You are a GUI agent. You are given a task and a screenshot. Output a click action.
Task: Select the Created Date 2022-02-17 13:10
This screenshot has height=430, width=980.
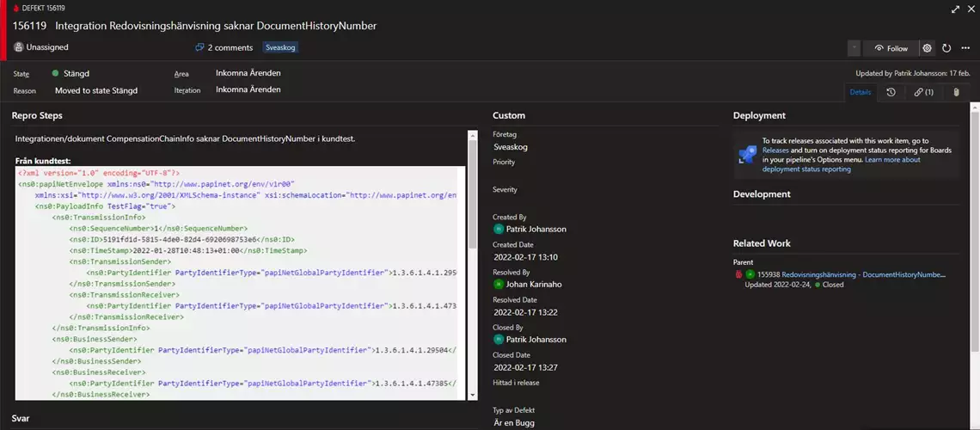(525, 257)
